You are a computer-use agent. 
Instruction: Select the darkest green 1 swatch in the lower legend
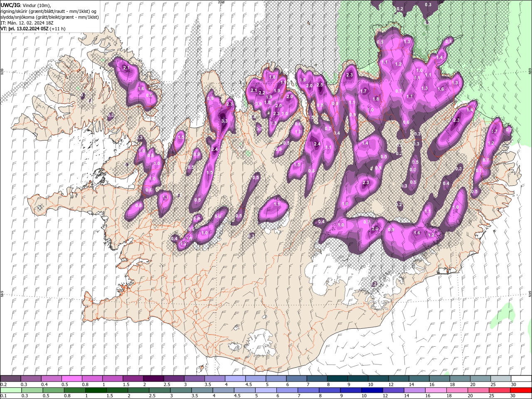(x=96, y=390)
